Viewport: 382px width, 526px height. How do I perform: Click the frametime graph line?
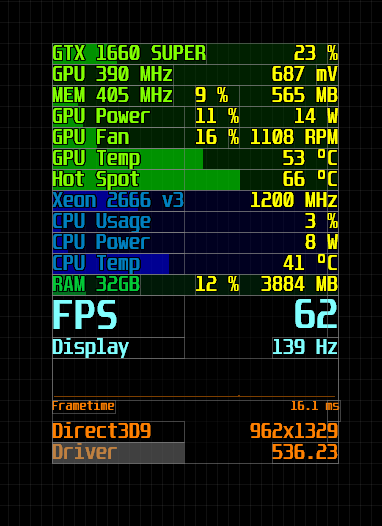195,396
